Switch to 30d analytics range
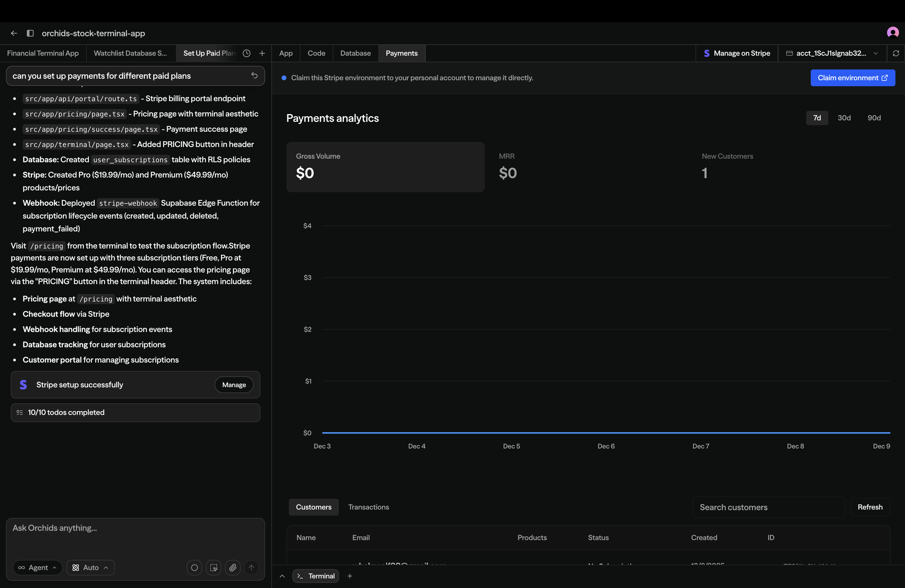905x588 pixels. 845,118
